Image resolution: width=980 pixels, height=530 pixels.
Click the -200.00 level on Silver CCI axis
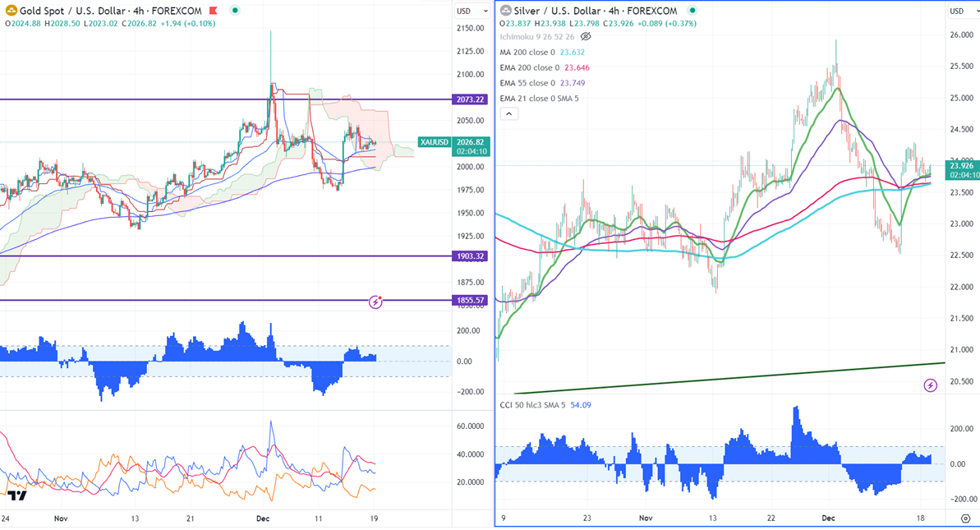[962, 500]
